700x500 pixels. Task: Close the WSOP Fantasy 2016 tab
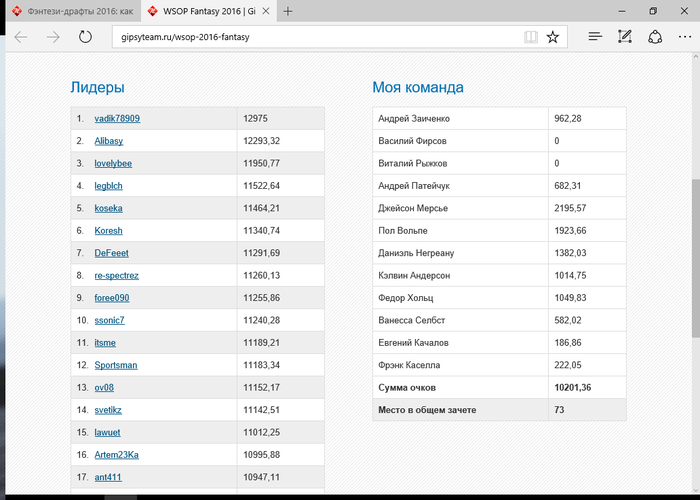[266, 11]
